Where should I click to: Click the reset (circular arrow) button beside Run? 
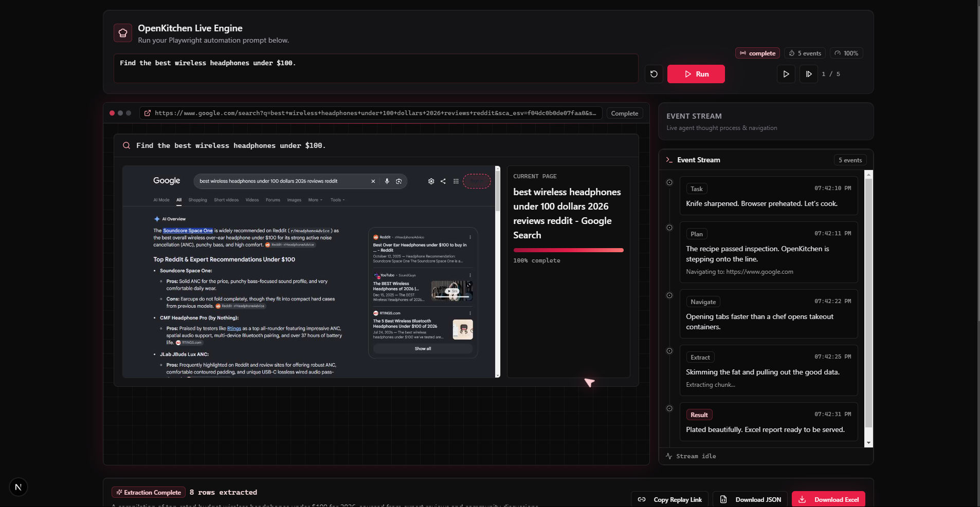point(654,74)
